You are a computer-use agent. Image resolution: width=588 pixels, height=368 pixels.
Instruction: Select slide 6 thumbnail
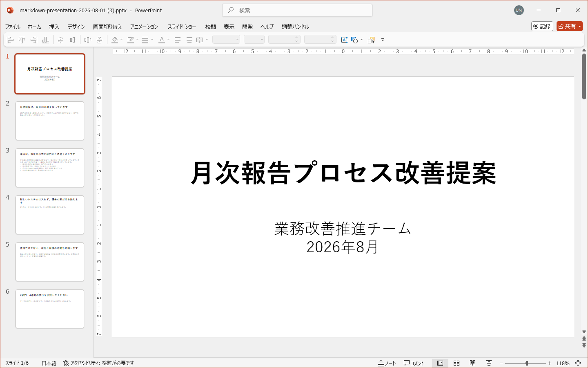coord(50,309)
